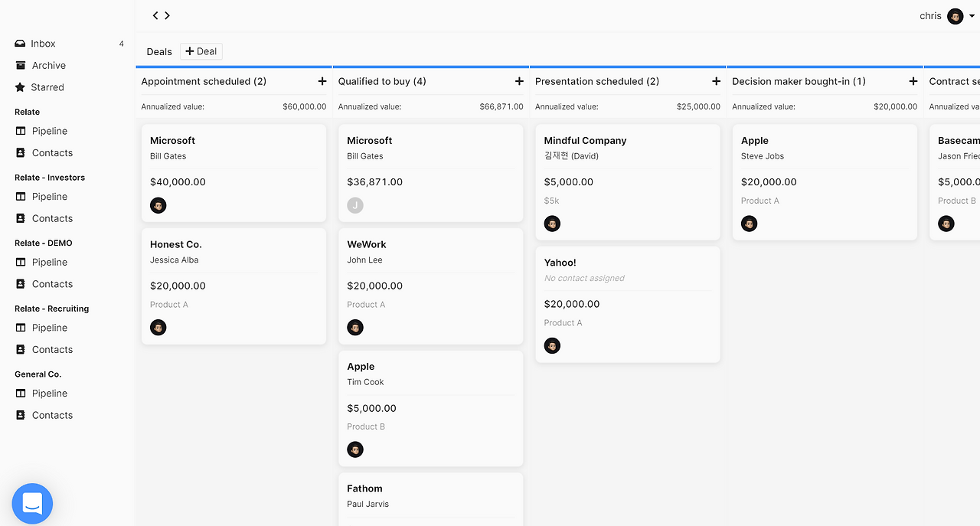The height and width of the screenshot is (526, 980).
Task: Click the Jessica Alba contact name
Action: tap(174, 260)
